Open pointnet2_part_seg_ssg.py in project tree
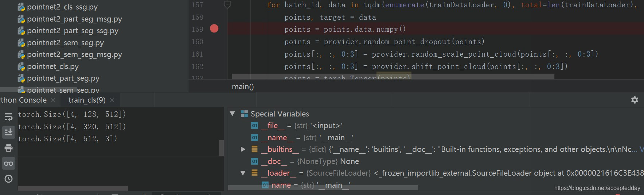The height and width of the screenshot is (195, 644). tap(73, 31)
